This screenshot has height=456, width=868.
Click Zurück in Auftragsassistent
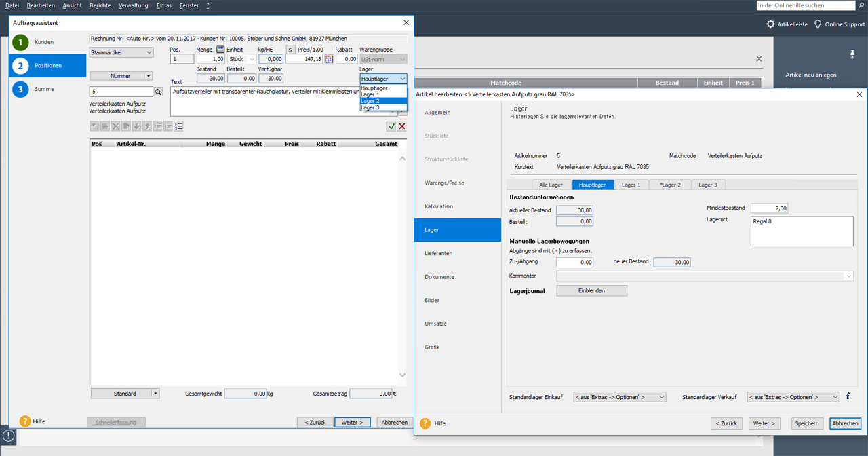[x=315, y=422]
